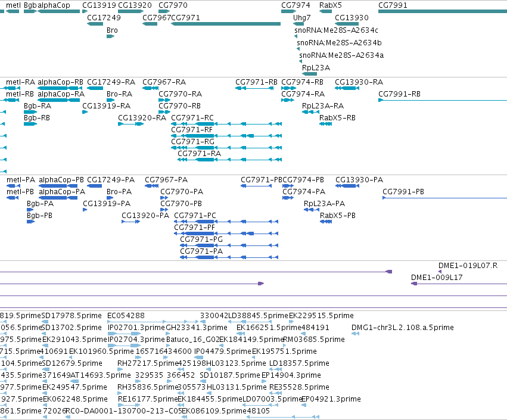Viewport: 507px width, 420px height.
Task: Open the Uhg7 gene label
Action: pyautogui.click(x=301, y=17)
